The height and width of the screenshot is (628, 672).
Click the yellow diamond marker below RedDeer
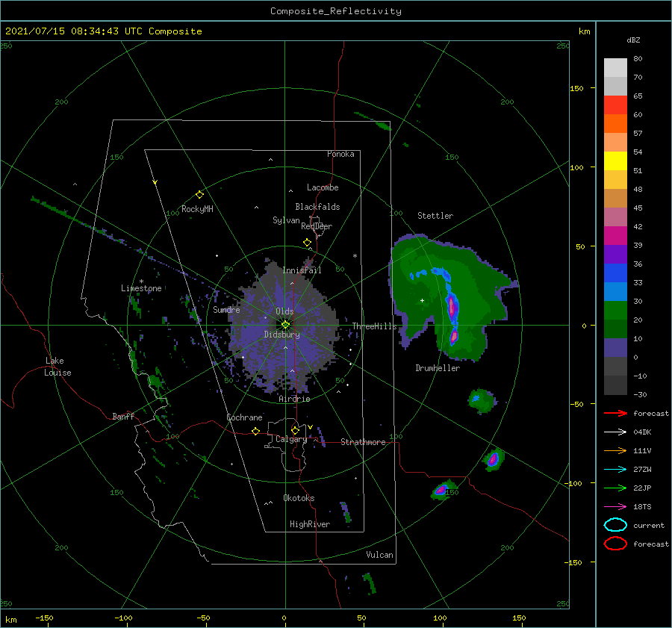point(308,243)
